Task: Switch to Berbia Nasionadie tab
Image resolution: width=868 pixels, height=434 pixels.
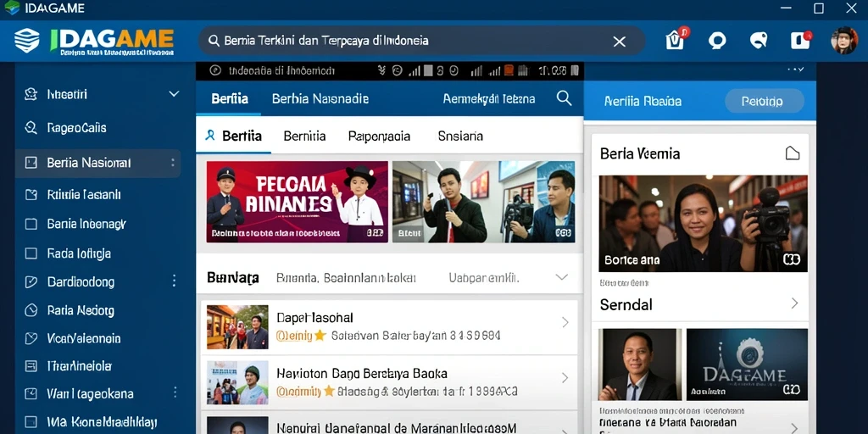Action: pyautogui.click(x=320, y=99)
